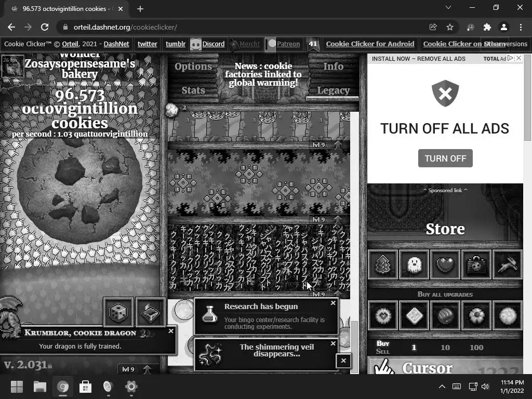532x399 pixels.
Task: Open the Legacy ascension menu
Action: [333, 90]
